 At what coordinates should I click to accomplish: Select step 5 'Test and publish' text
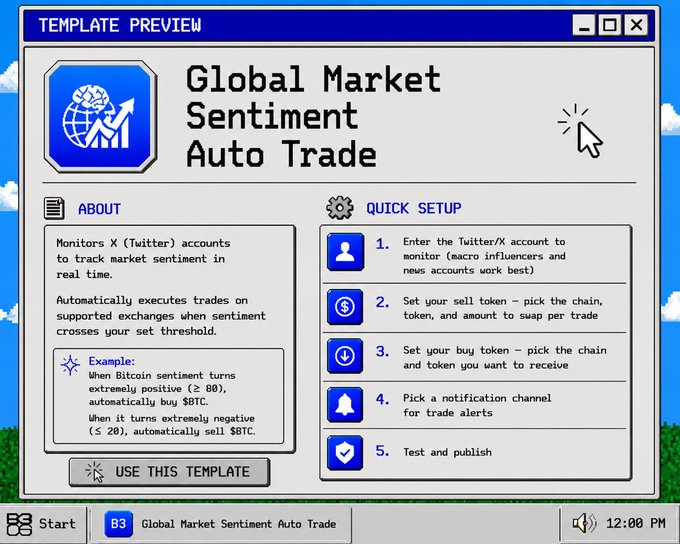[x=447, y=452]
